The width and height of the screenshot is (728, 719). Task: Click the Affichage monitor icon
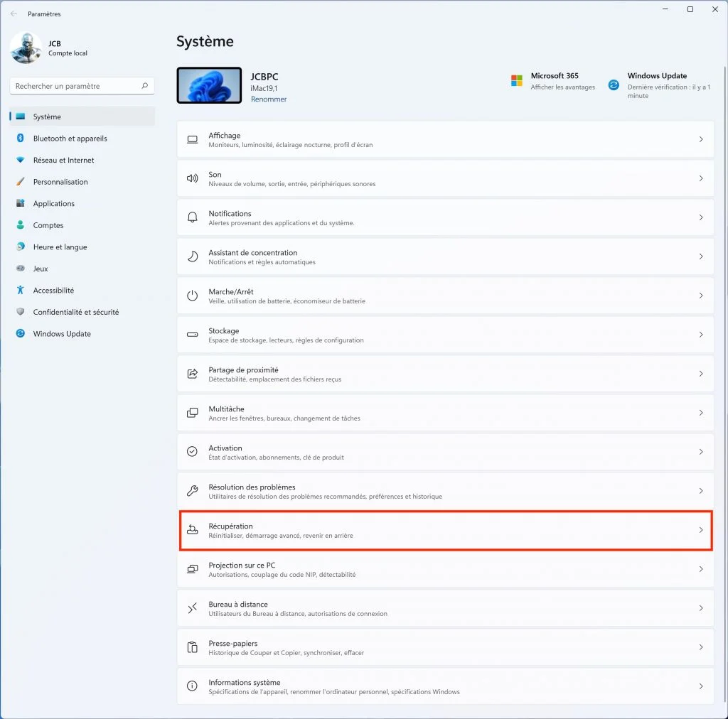pyautogui.click(x=192, y=140)
